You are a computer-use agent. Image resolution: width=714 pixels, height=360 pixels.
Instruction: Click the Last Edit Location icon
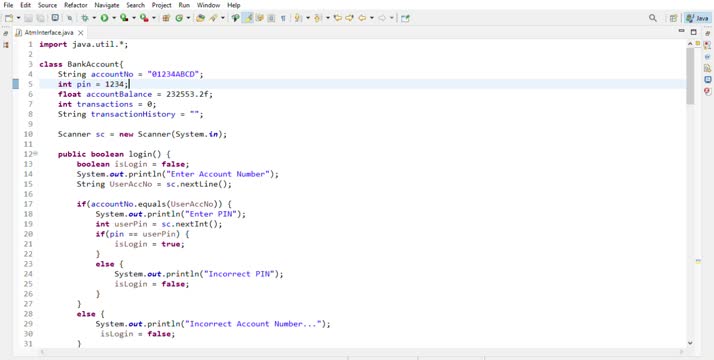pyautogui.click(x=337, y=18)
